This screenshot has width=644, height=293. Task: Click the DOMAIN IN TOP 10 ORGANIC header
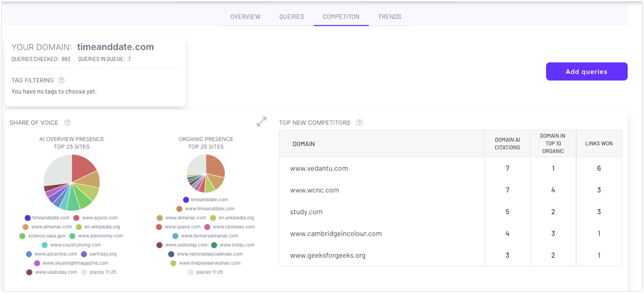(553, 143)
